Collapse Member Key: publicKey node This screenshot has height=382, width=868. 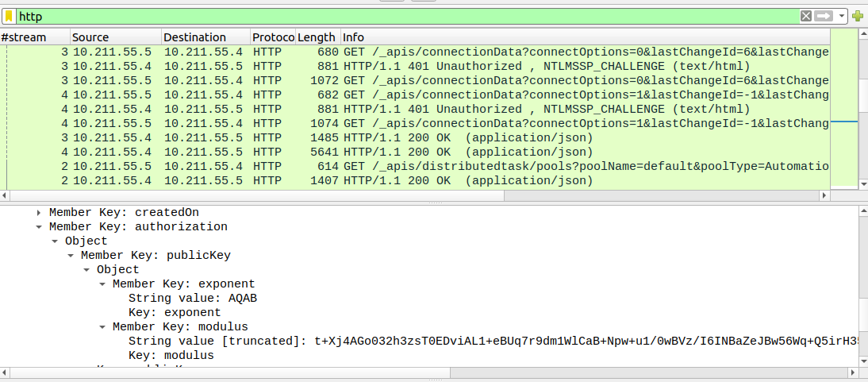71,256
